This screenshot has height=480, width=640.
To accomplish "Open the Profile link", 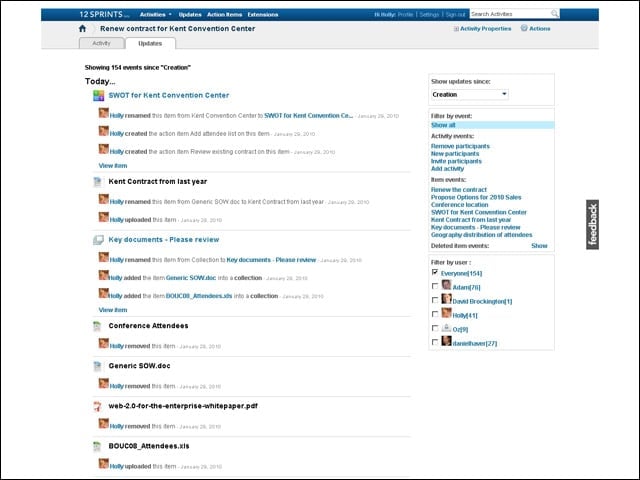I will [x=405, y=14].
